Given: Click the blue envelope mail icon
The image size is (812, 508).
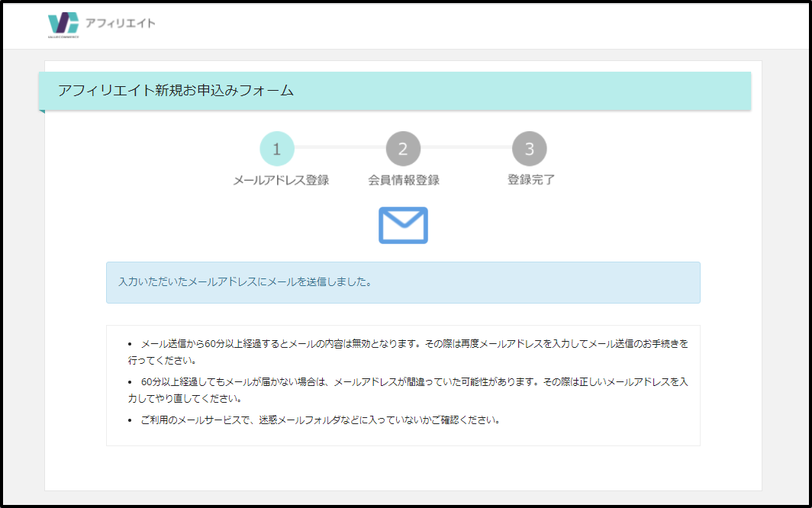Looking at the screenshot, I should coord(403,225).
